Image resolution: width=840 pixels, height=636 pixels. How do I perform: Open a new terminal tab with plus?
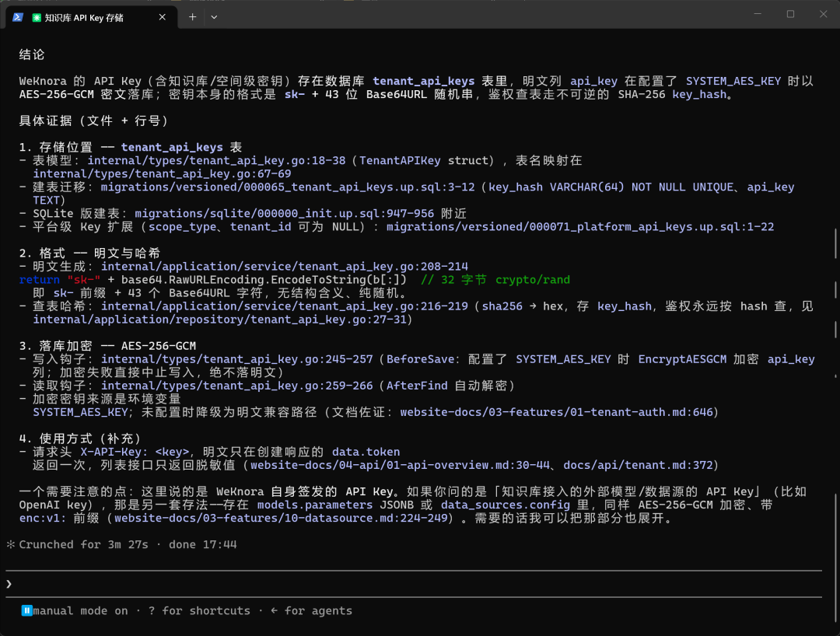click(192, 17)
